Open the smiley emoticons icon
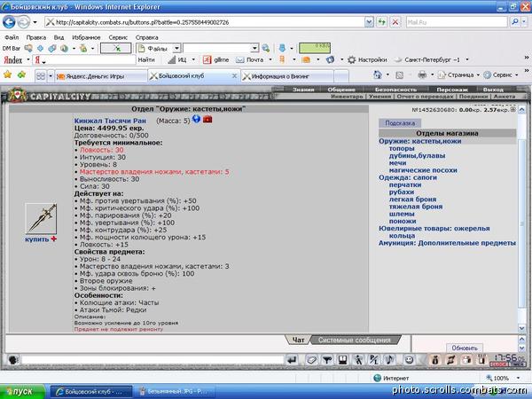The height and width of the screenshot is (399, 532). coord(409,360)
